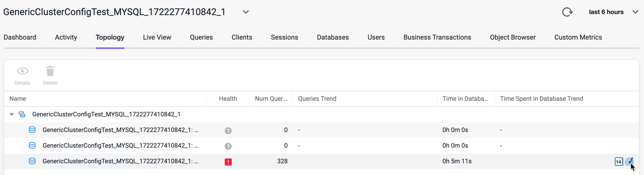Click the unknown health icon in the first child row

coord(228,130)
